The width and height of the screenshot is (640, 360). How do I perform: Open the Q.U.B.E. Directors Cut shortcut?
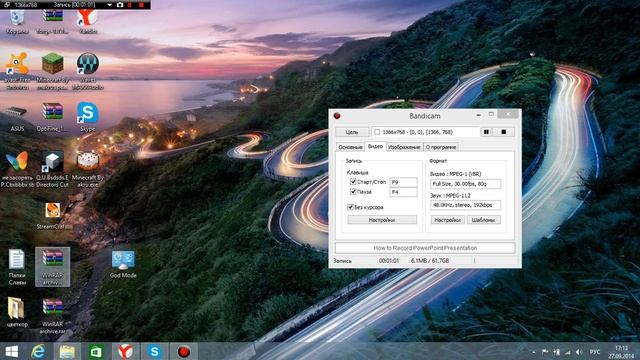pyautogui.click(x=53, y=169)
